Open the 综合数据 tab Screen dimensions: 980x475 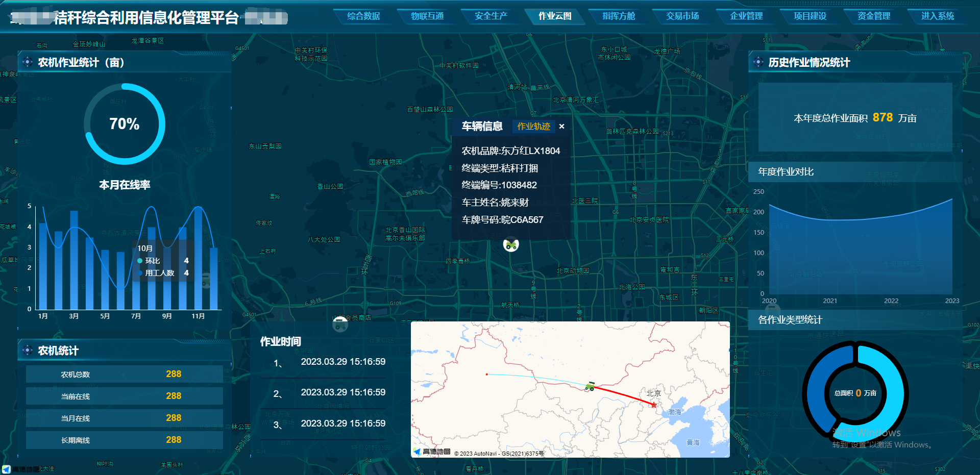(x=363, y=16)
